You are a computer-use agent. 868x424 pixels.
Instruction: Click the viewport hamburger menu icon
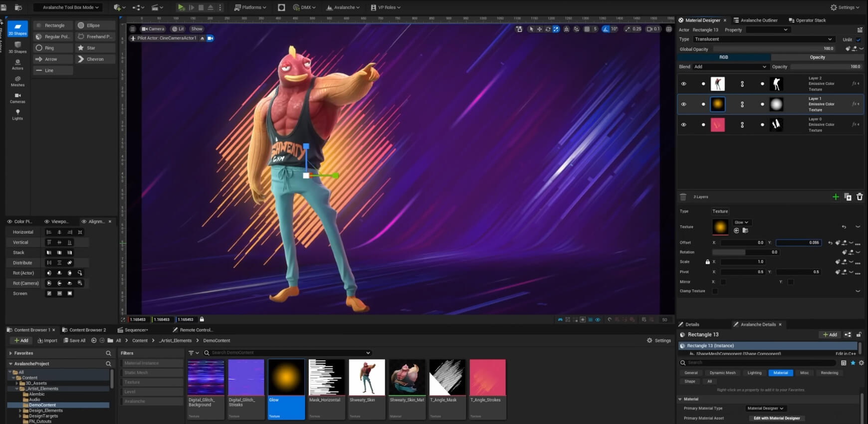tap(133, 29)
